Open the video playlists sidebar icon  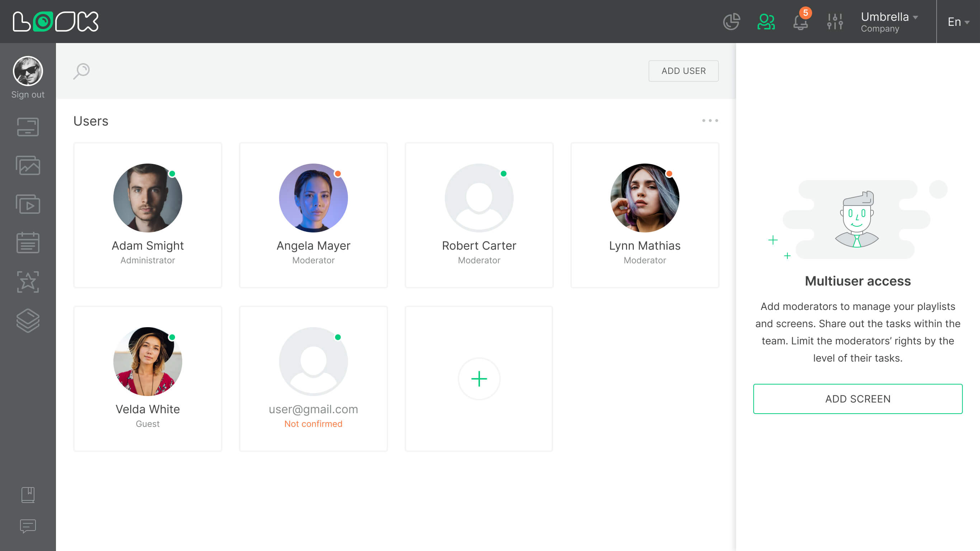coord(28,204)
